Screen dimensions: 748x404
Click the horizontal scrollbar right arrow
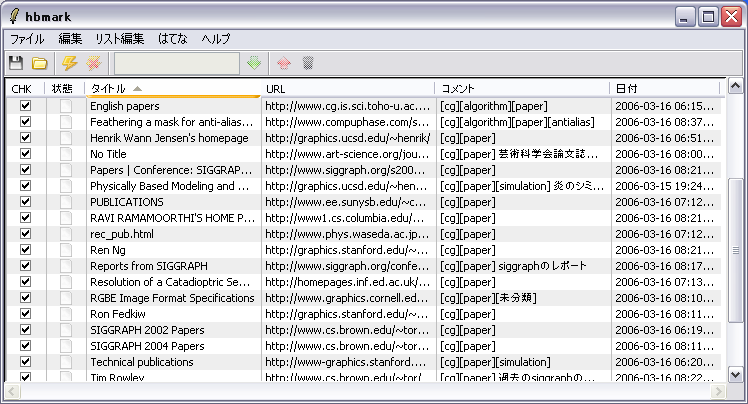click(x=717, y=392)
